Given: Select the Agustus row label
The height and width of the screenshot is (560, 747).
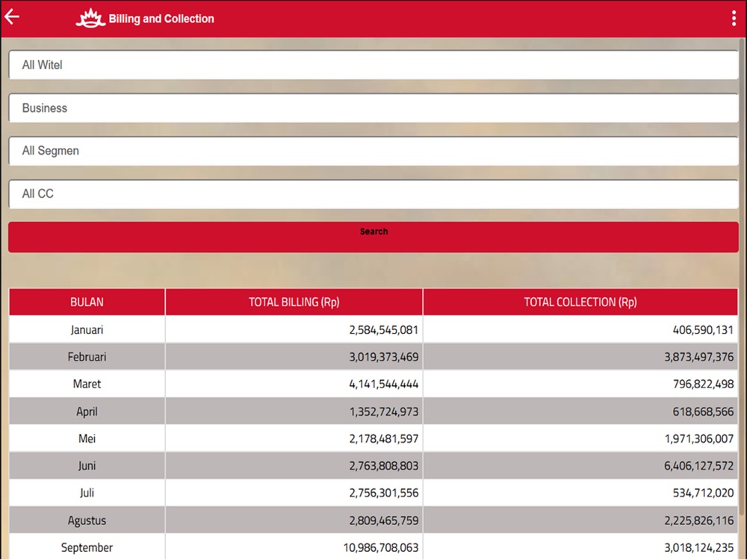Looking at the screenshot, I should (87, 520).
